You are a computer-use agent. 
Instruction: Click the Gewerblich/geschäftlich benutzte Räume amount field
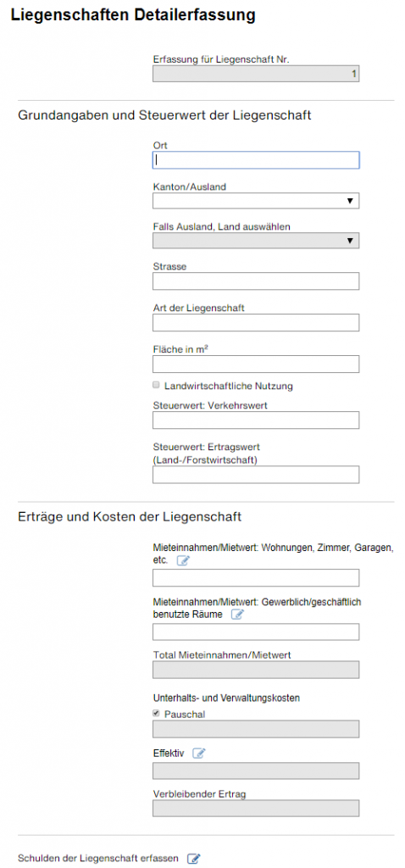pyautogui.click(x=256, y=632)
